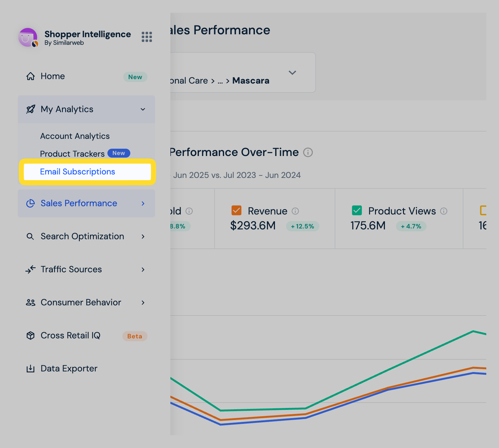Click the Search Optimization magnifier icon
Viewport: 499px width, 448px height.
(30, 236)
